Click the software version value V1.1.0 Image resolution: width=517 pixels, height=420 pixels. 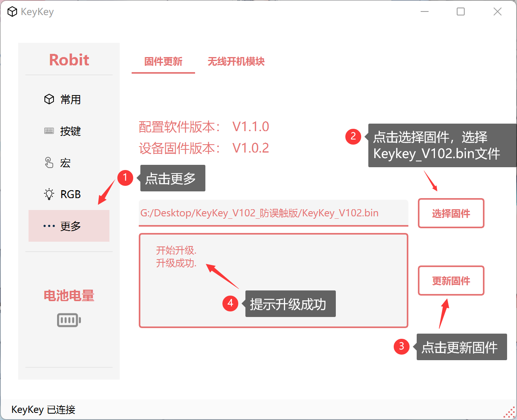251,127
